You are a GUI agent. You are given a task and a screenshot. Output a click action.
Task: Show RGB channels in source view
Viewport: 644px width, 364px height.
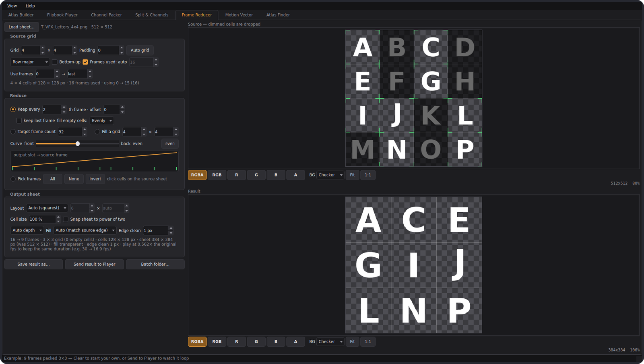coord(217,175)
